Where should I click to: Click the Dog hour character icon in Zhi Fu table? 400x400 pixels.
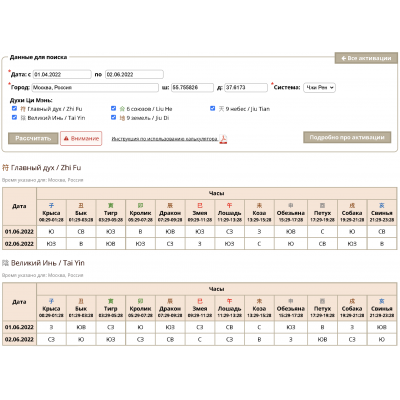pyautogui.click(x=352, y=205)
